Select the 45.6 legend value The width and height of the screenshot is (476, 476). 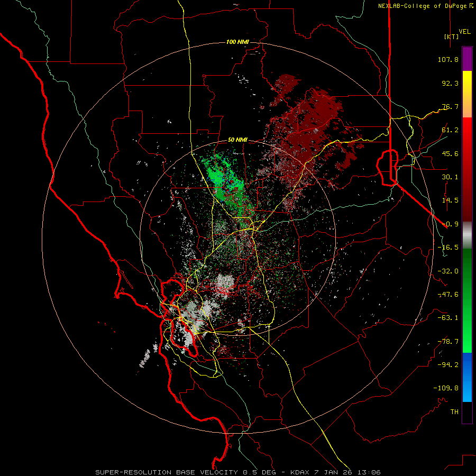450,153
